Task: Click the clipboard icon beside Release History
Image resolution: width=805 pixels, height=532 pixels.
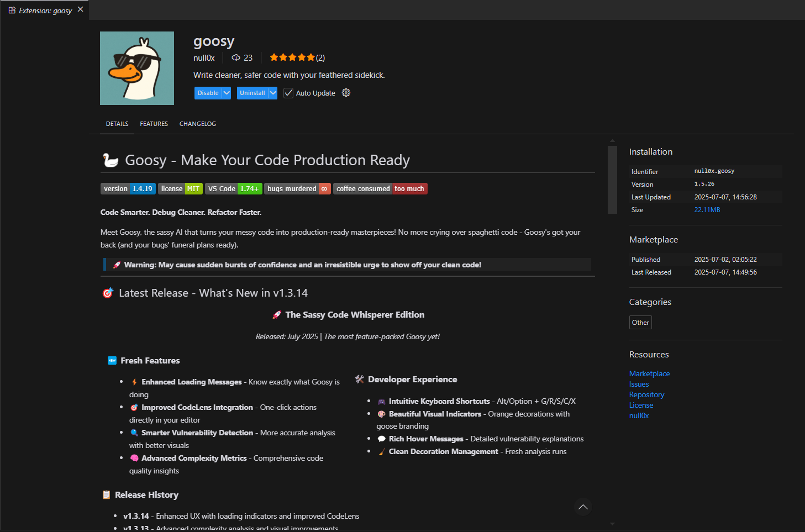Action: tap(107, 495)
